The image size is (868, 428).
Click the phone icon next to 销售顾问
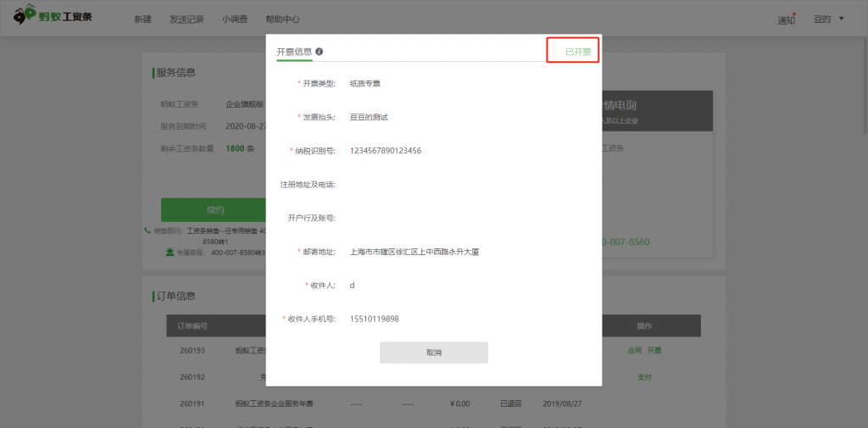click(x=147, y=231)
